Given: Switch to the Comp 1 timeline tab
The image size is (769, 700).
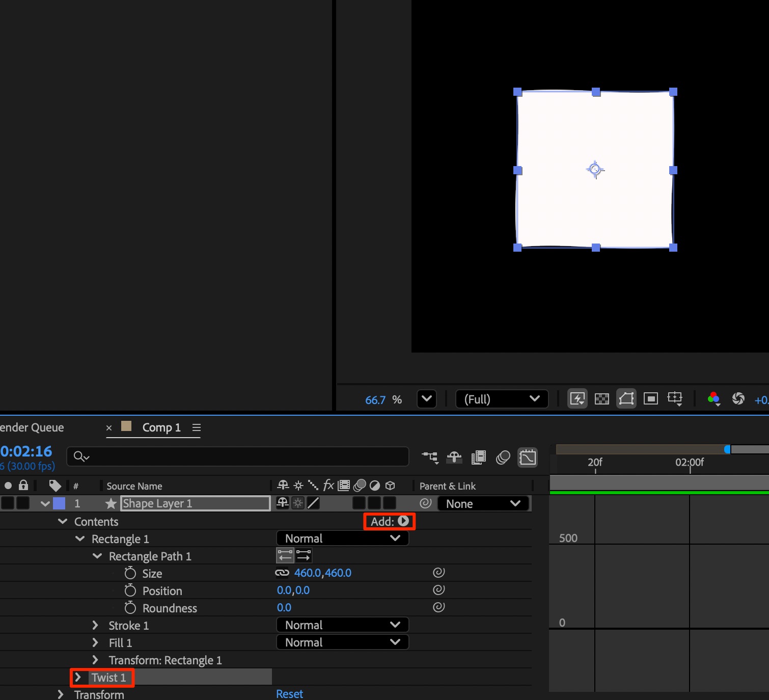Looking at the screenshot, I should pos(161,427).
